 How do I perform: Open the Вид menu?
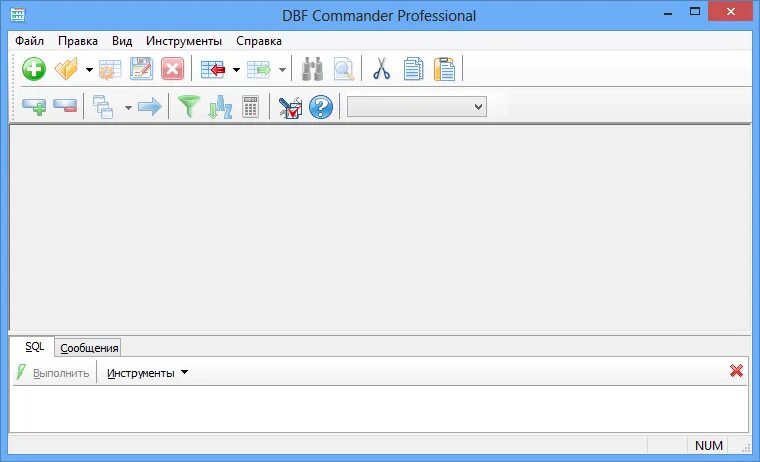(122, 41)
